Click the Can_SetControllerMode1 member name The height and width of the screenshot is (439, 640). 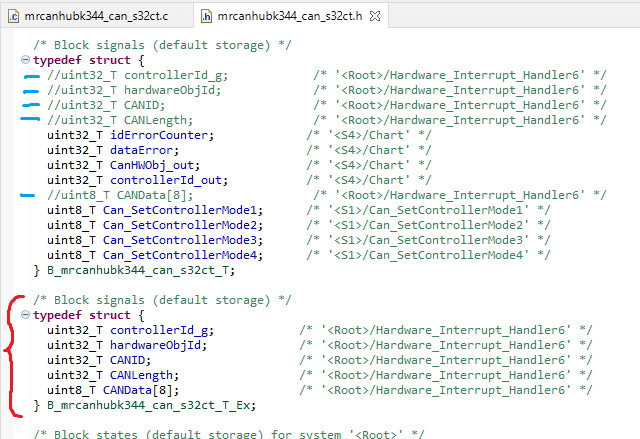[180, 210]
